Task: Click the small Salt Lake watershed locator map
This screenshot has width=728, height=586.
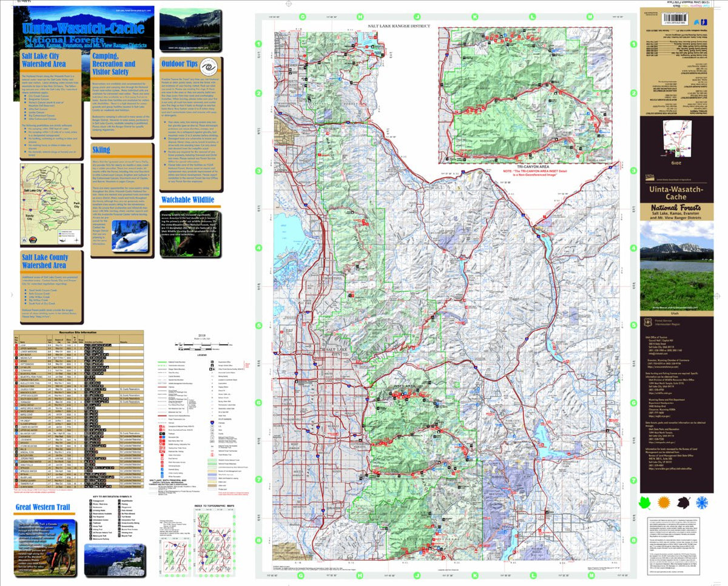Action: (x=51, y=204)
